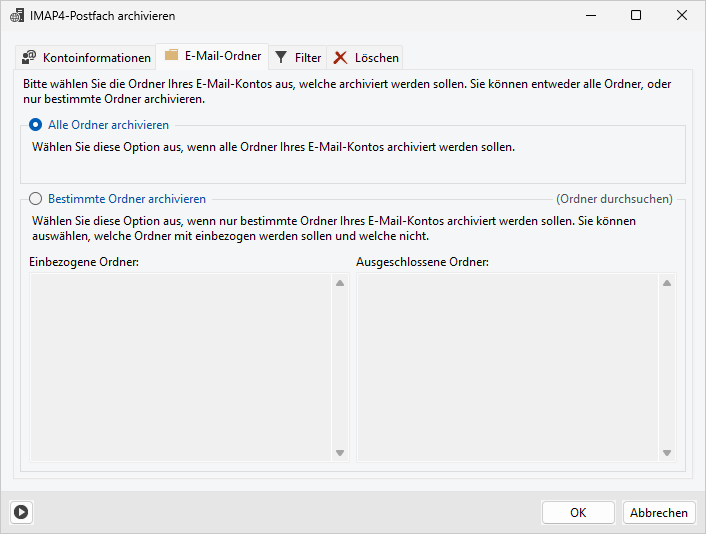The width and height of the screenshot is (706, 534).
Task: Open the '(Ordner durchsuchen)' link
Action: pyautogui.click(x=614, y=199)
